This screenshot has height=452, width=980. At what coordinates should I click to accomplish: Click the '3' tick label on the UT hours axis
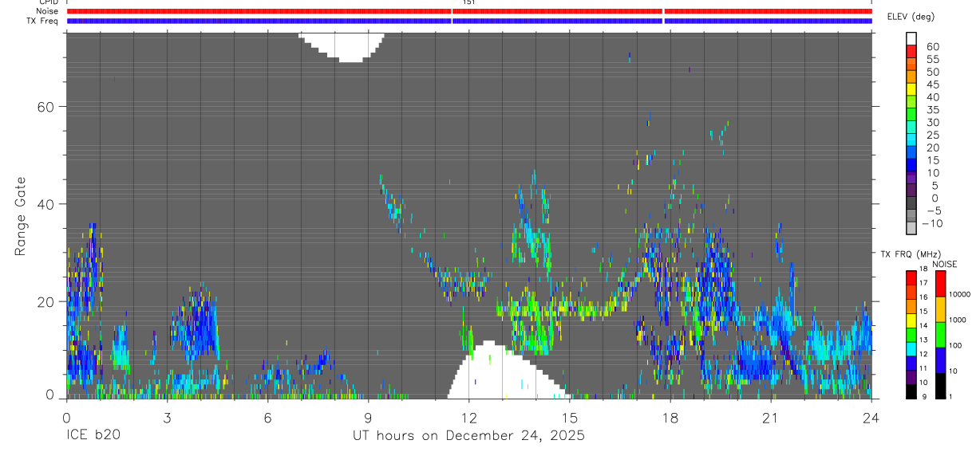coord(167,418)
